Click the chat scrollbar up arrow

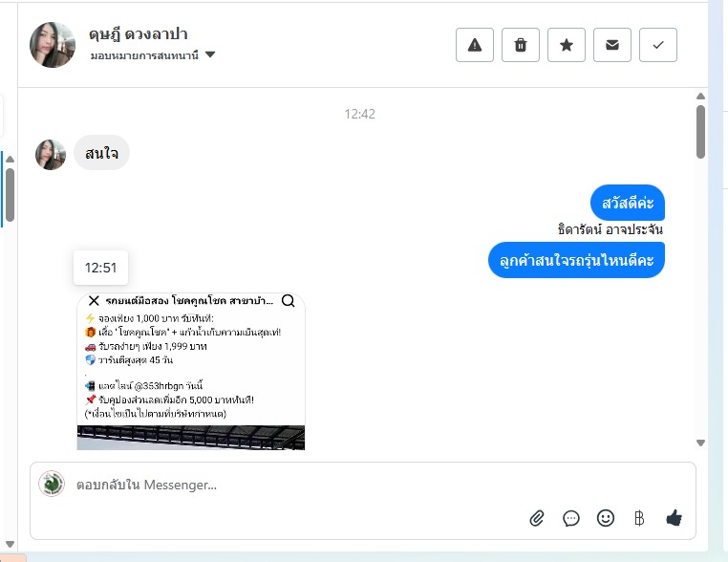700,97
